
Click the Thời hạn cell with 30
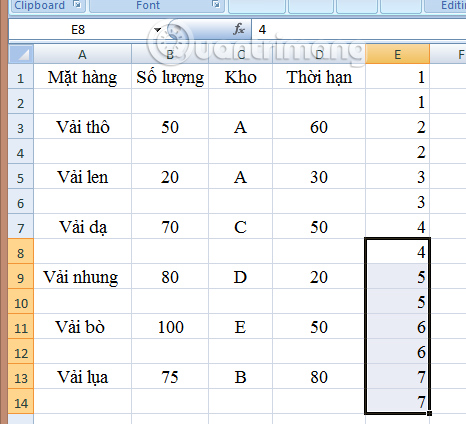point(319,176)
